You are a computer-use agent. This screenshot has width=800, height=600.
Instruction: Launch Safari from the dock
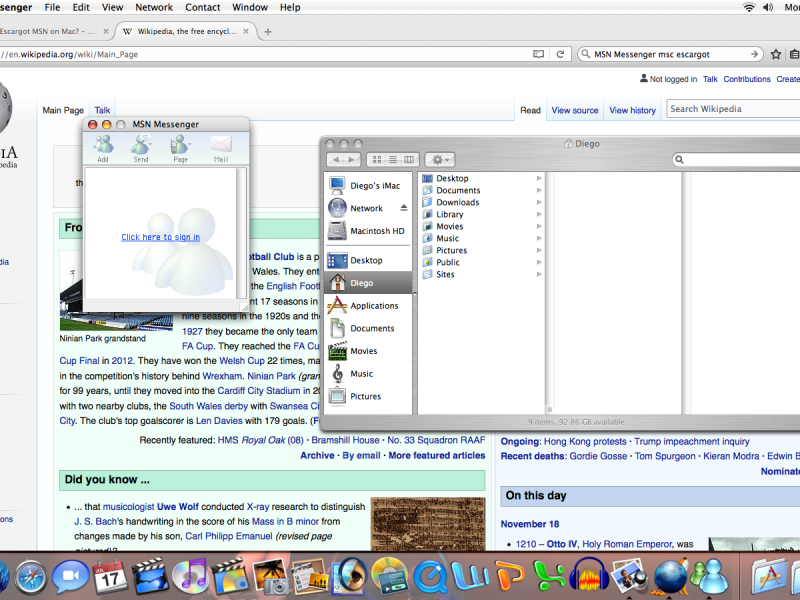pos(30,577)
